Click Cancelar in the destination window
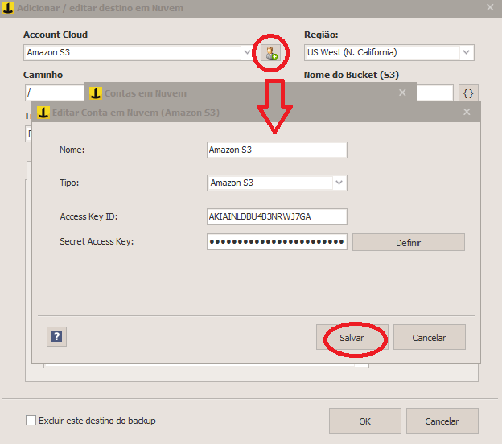This screenshot has width=502, height=448. click(x=442, y=421)
